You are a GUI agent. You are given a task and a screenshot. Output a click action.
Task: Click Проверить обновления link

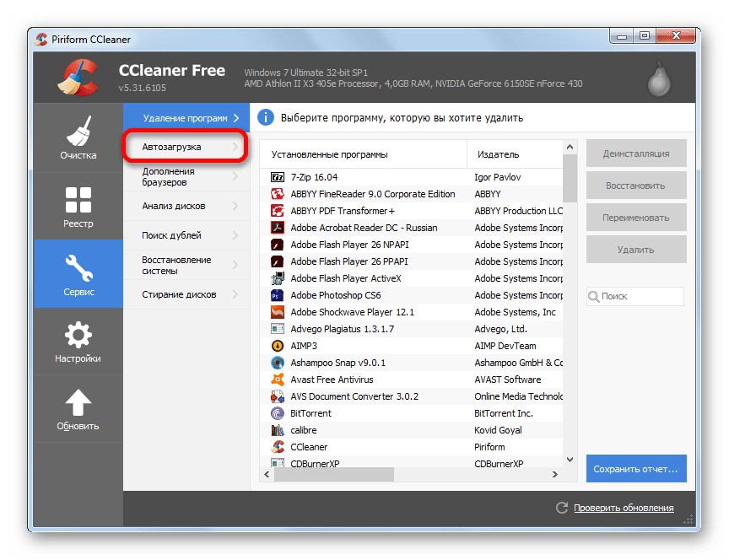624,508
